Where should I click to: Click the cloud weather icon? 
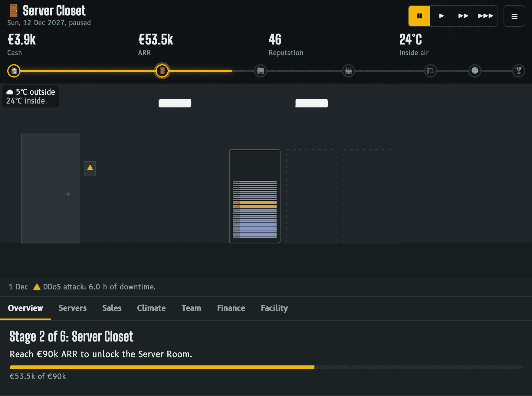10,92
